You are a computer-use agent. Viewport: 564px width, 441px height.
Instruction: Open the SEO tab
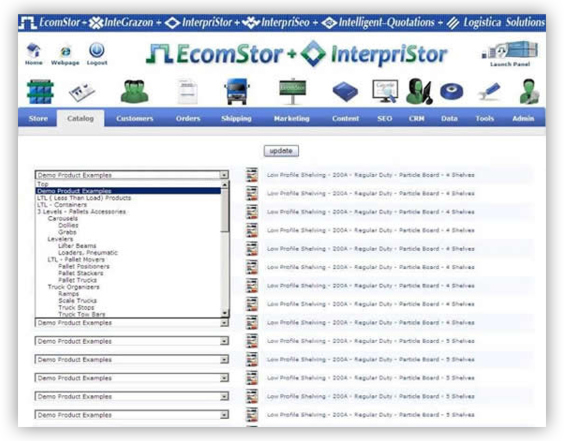coord(385,118)
